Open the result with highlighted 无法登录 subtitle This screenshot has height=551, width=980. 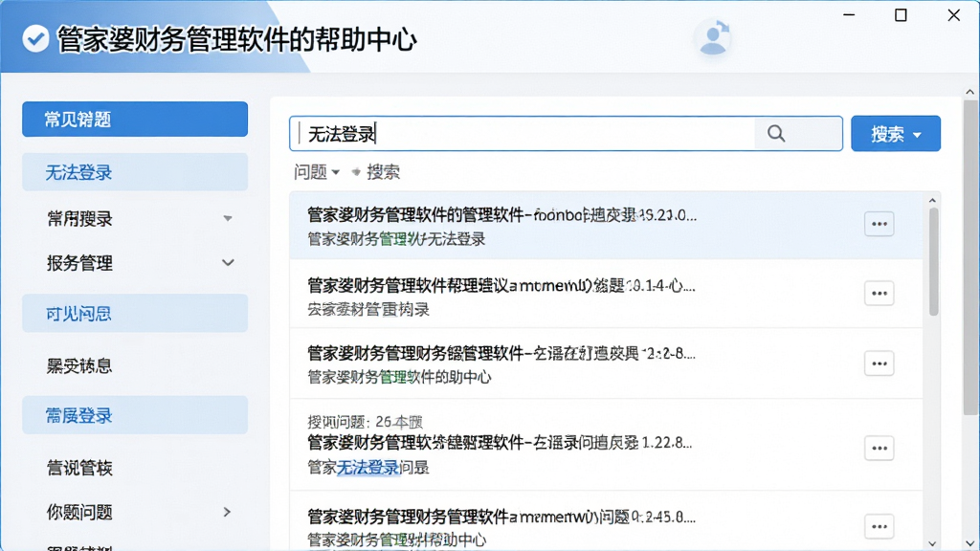[x=500, y=443]
